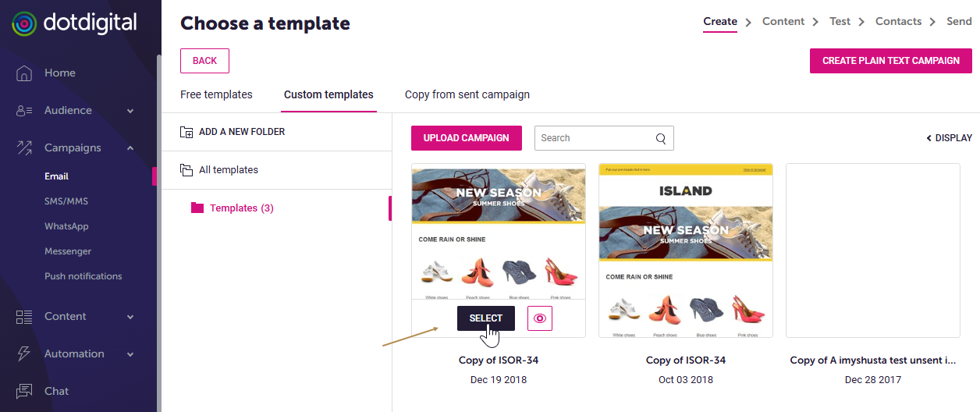
Task: Collapse the Campaigns menu chevron
Action: (x=130, y=148)
